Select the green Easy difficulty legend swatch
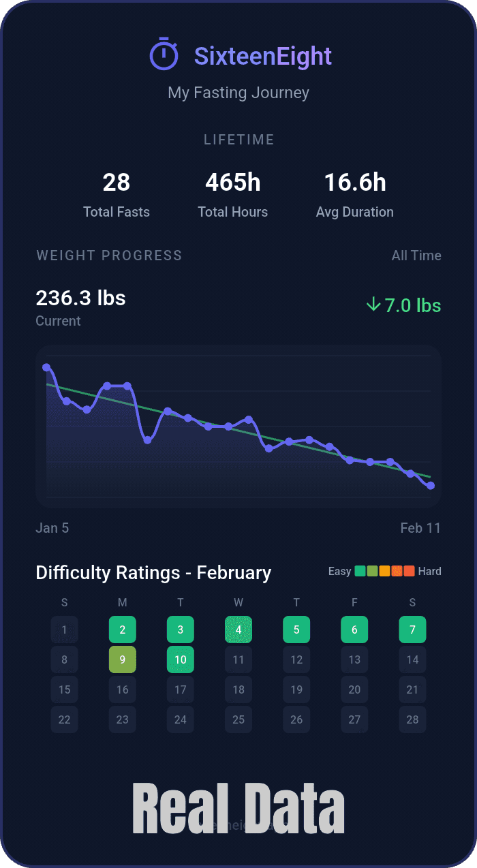The width and height of the screenshot is (477, 868). (360, 571)
